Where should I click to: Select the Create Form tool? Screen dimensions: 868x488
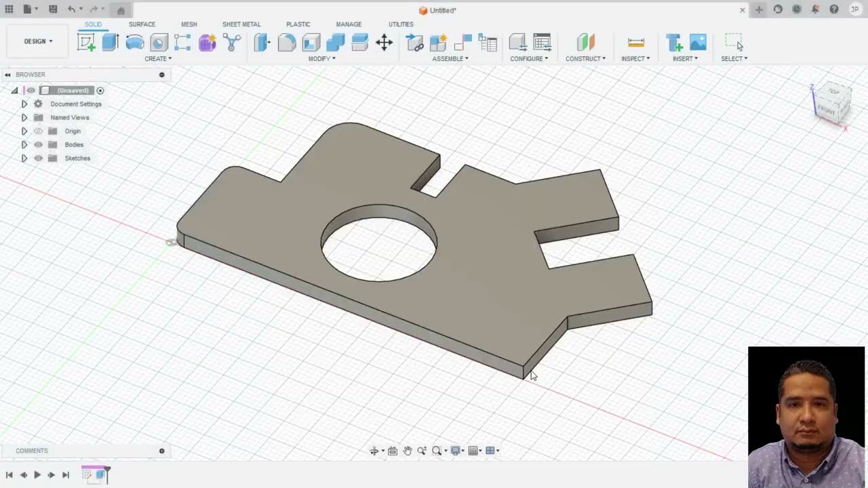click(207, 43)
